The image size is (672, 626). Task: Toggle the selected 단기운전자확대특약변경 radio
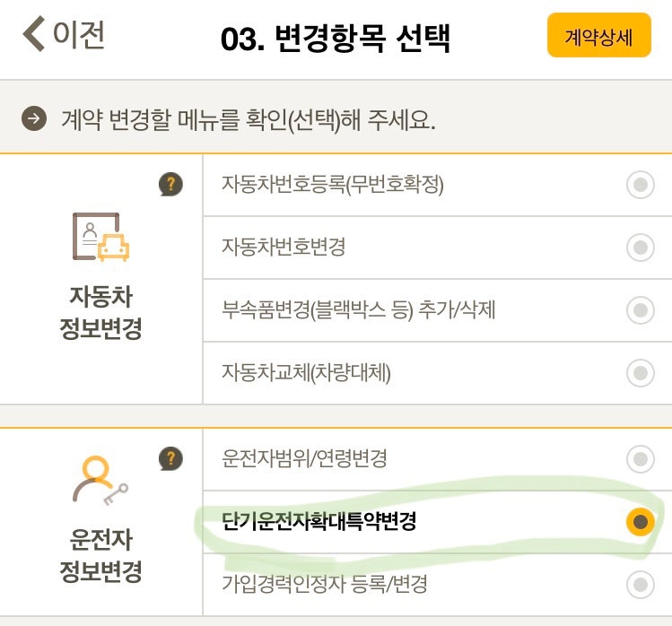tap(640, 521)
